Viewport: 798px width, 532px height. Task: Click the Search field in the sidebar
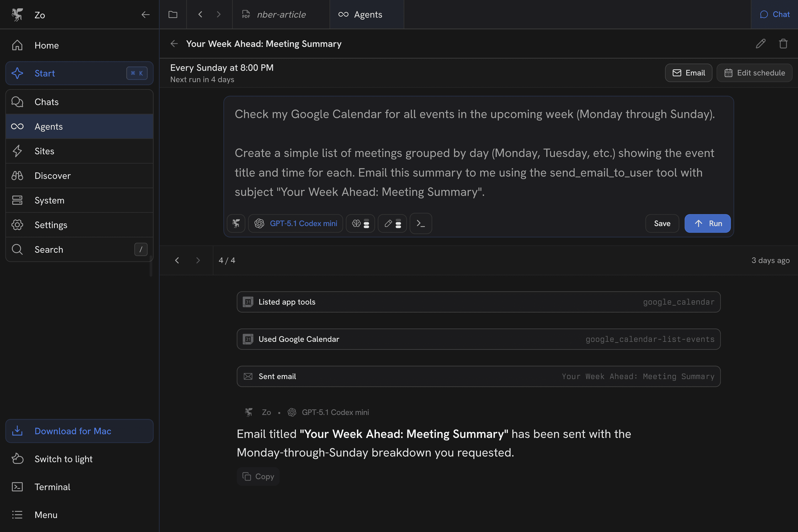[49, 249]
